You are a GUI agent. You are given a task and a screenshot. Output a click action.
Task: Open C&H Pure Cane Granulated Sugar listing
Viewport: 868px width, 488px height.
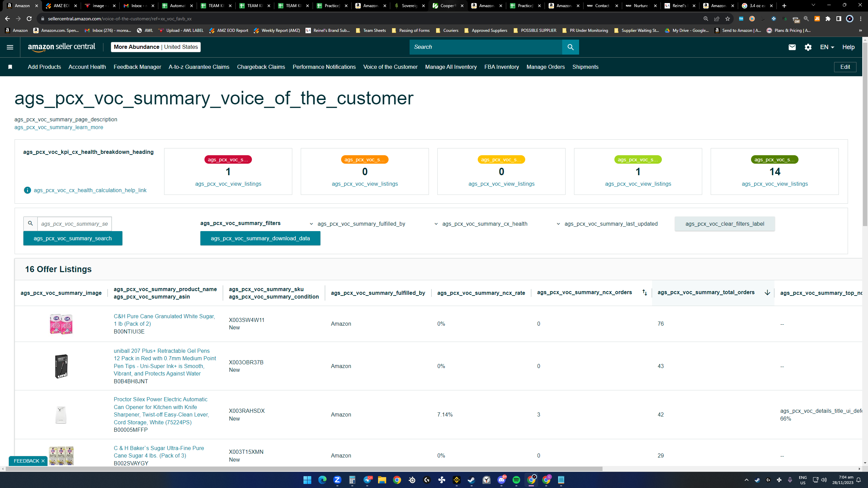click(164, 320)
